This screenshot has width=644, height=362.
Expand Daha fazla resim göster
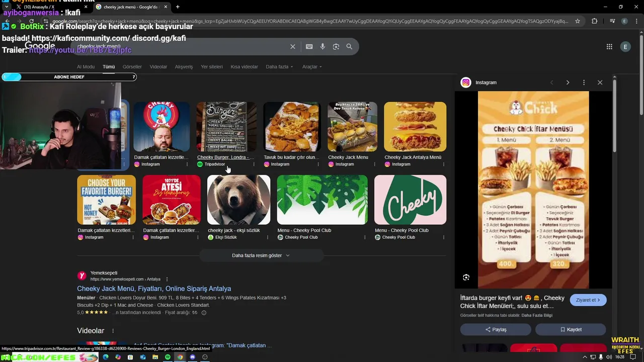click(261, 255)
